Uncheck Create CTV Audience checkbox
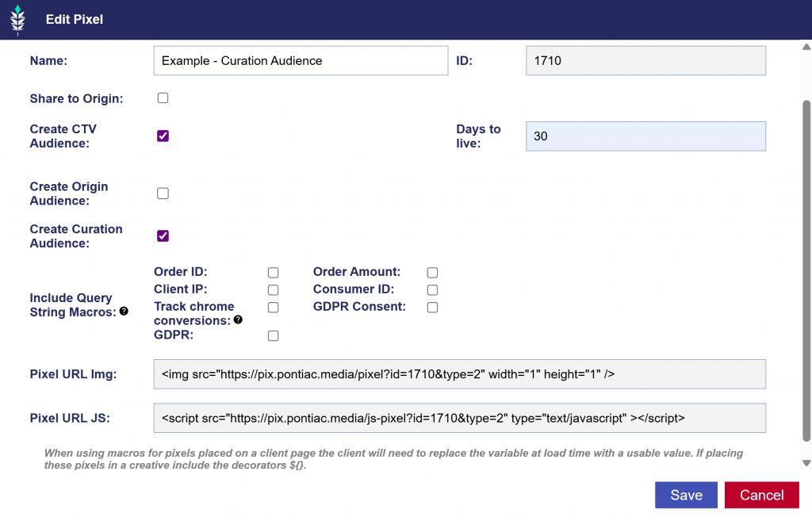This screenshot has height=517, width=812. pyautogui.click(x=163, y=136)
